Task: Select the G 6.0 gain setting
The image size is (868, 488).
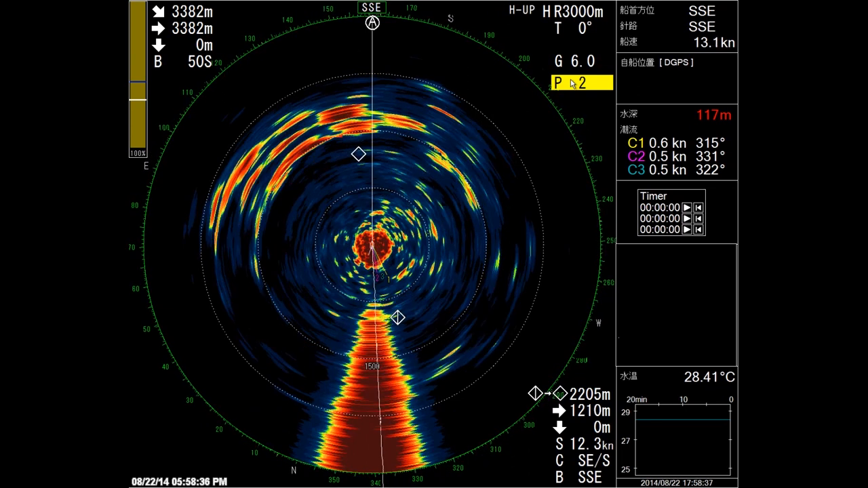Action: 574,61
